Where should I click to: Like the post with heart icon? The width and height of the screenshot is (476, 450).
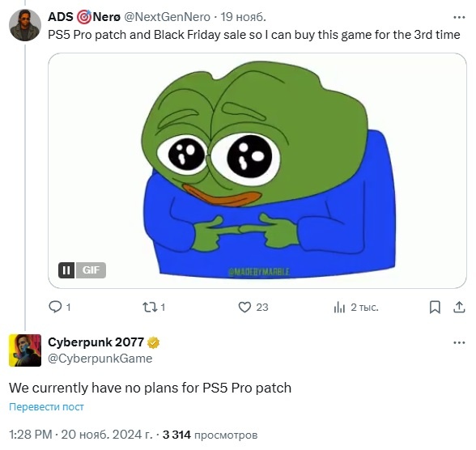click(244, 307)
